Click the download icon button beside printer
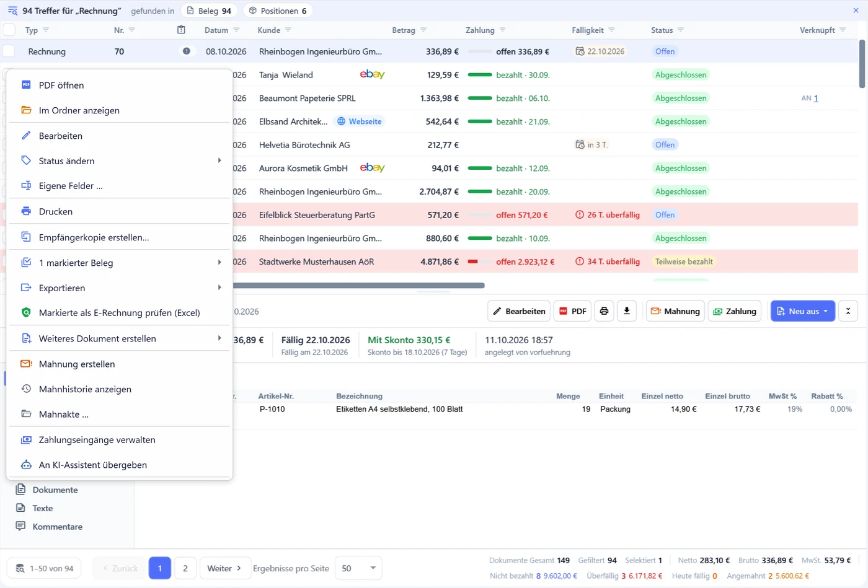Viewport: 868px width, 588px height. pos(627,311)
